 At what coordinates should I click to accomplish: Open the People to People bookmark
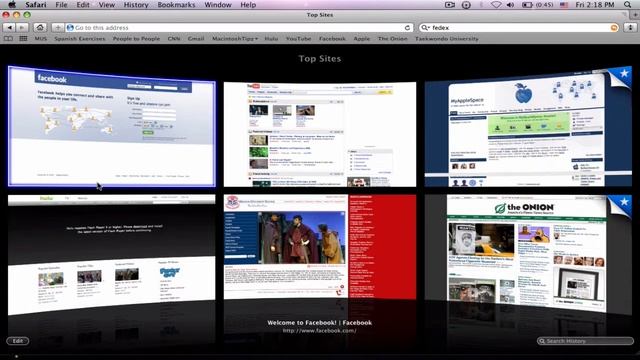136,39
